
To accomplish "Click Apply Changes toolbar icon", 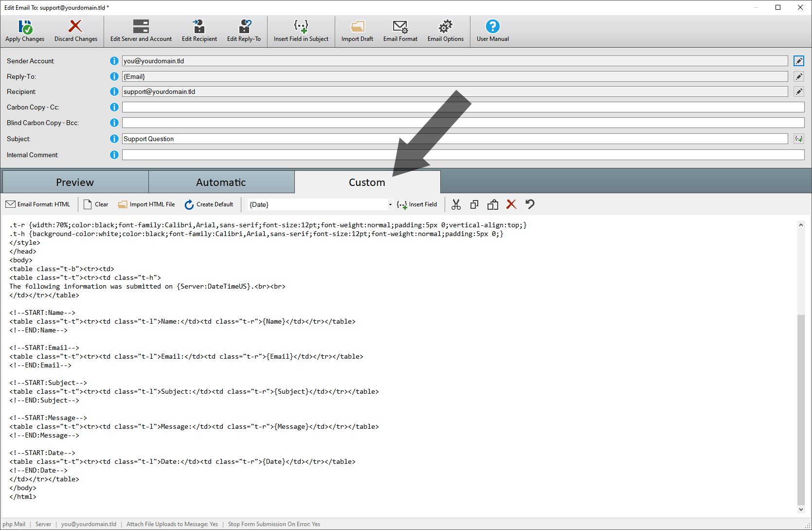I will click(x=25, y=26).
